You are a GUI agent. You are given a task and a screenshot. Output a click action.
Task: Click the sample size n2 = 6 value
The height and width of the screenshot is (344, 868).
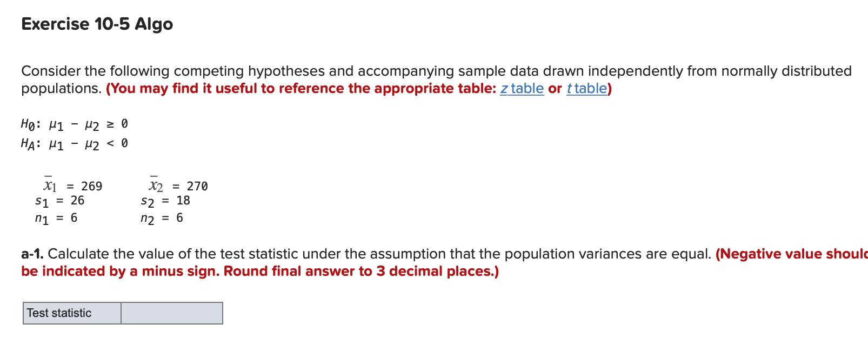click(162, 217)
